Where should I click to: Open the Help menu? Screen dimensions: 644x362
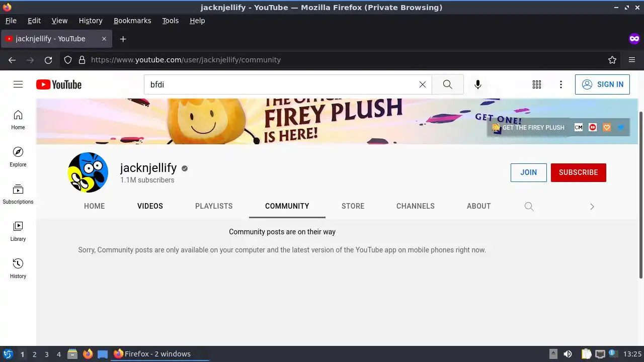(x=197, y=21)
